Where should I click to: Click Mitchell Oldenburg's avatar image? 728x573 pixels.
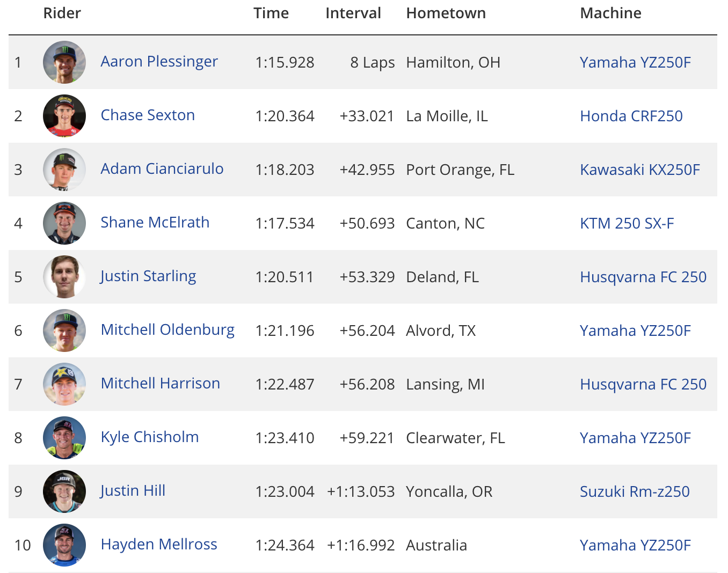tap(64, 330)
